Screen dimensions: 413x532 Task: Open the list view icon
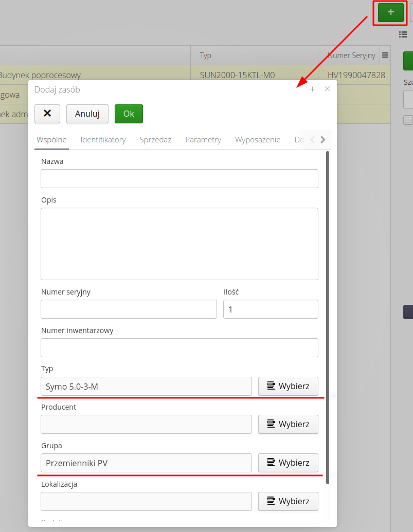[x=403, y=34]
